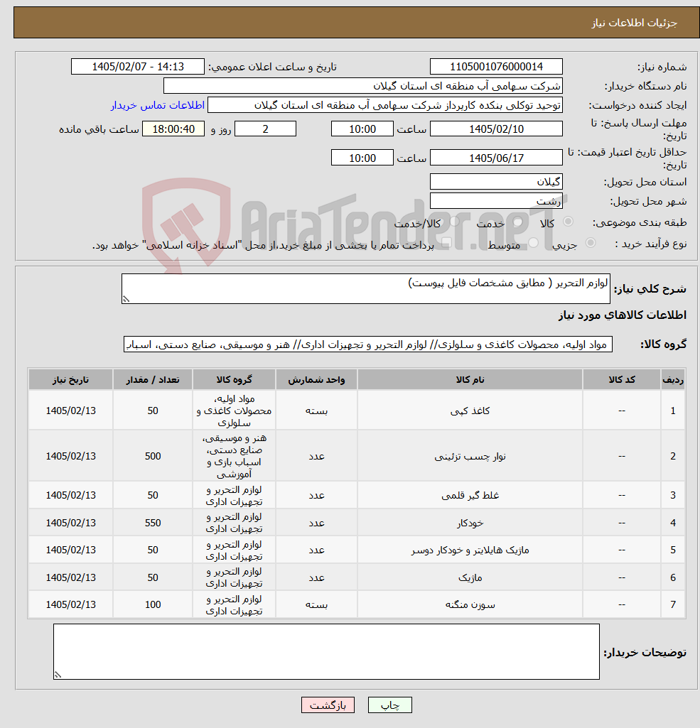Click the delivery city field رشت
700x728 pixels.
496,201
